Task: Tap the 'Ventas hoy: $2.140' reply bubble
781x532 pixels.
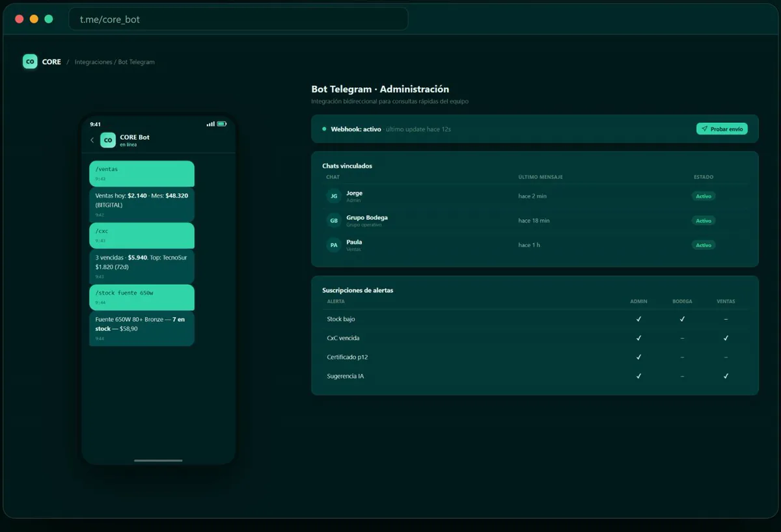Action: tap(142, 204)
